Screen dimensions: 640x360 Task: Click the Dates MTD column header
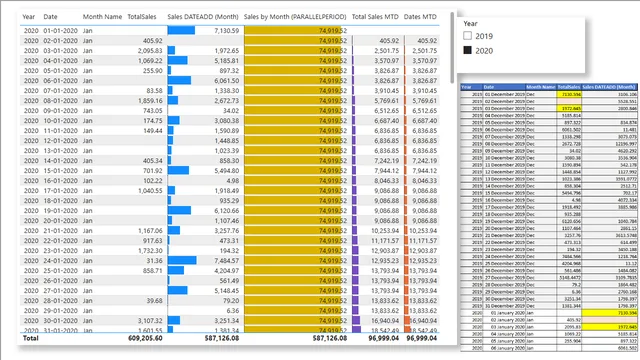420,17
